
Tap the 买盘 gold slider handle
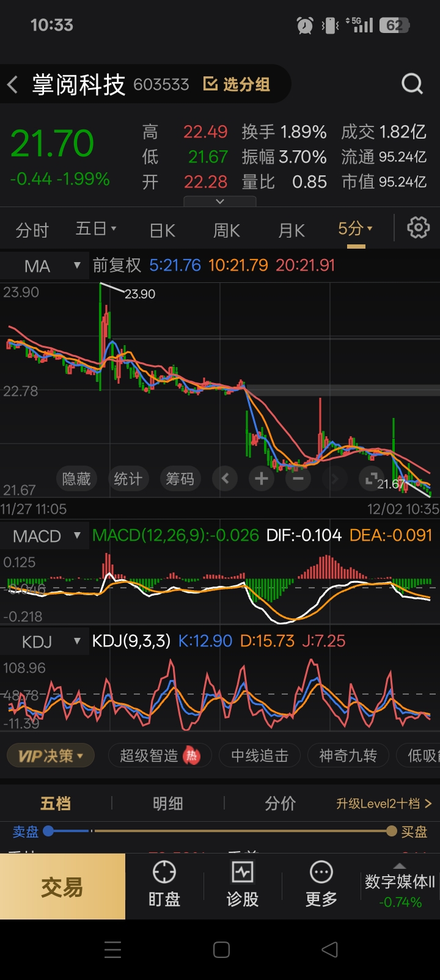(x=392, y=831)
